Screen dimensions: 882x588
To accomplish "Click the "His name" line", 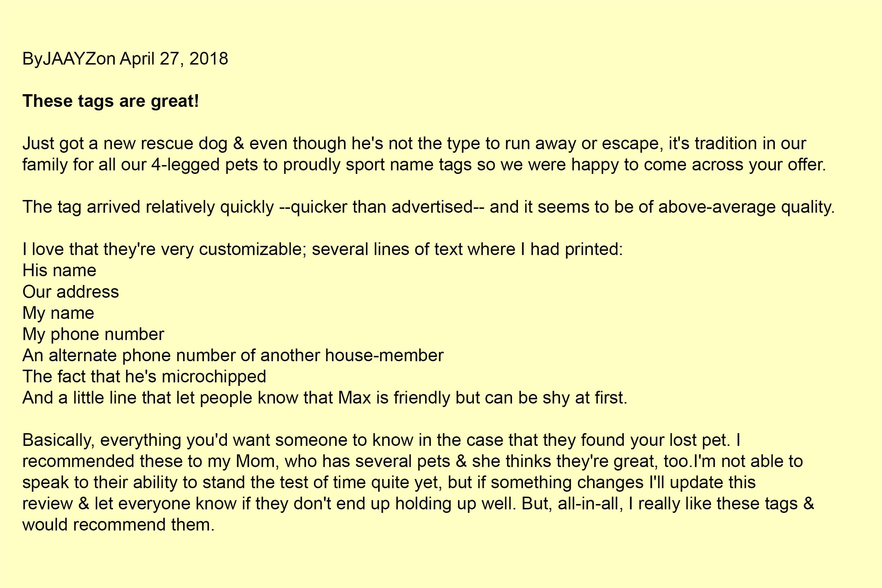I will point(59,271).
